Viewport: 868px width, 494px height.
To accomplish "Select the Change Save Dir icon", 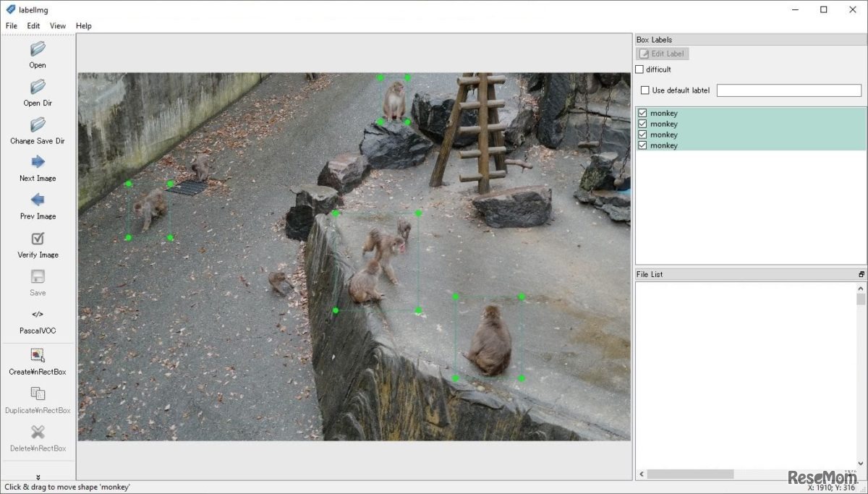I will coord(37,125).
